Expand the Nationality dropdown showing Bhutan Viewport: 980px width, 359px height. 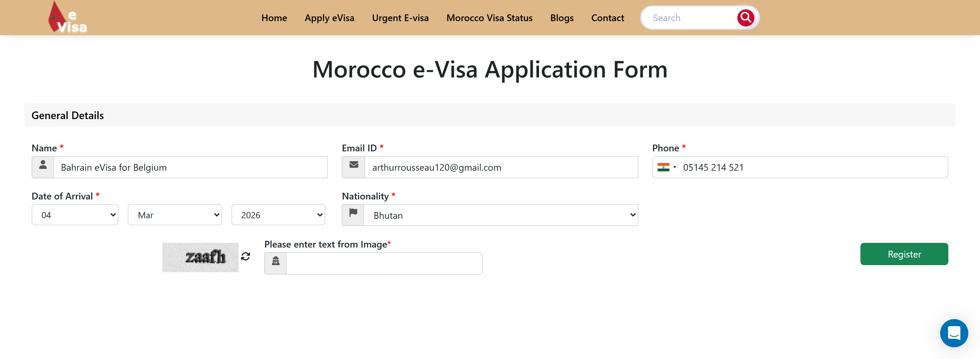pyautogui.click(x=501, y=215)
